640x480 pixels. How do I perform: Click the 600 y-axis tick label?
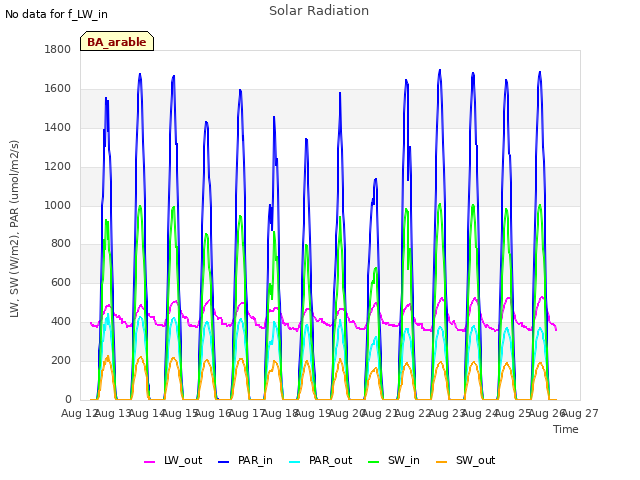[x=61, y=282]
